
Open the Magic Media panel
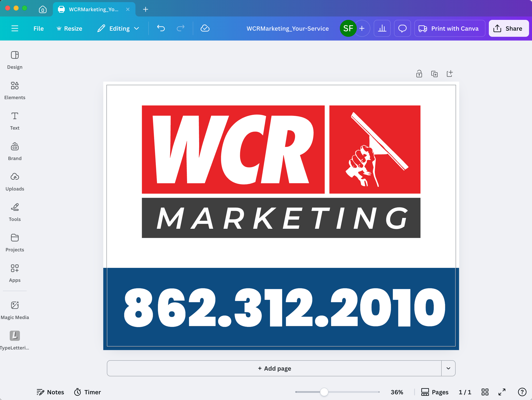click(14, 310)
